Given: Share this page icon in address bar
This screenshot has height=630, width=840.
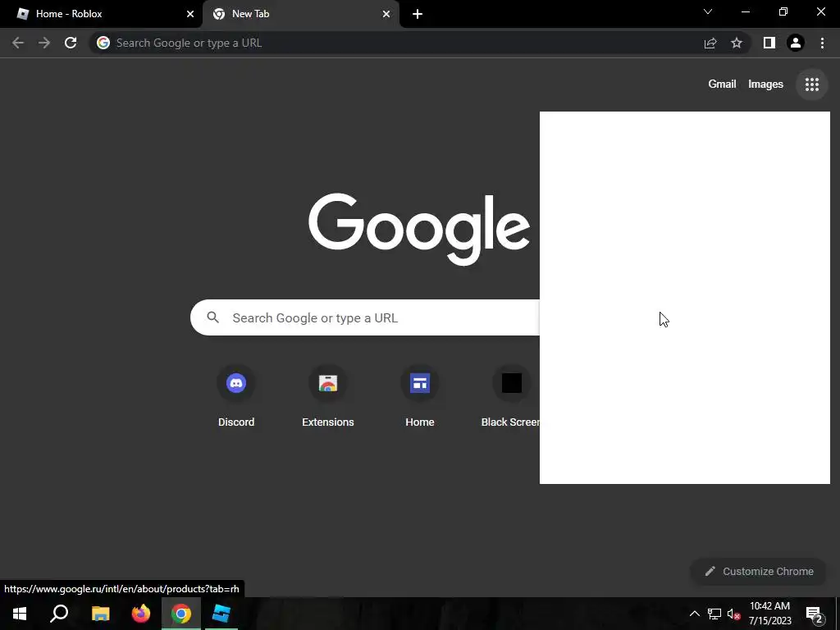Looking at the screenshot, I should coord(710,43).
